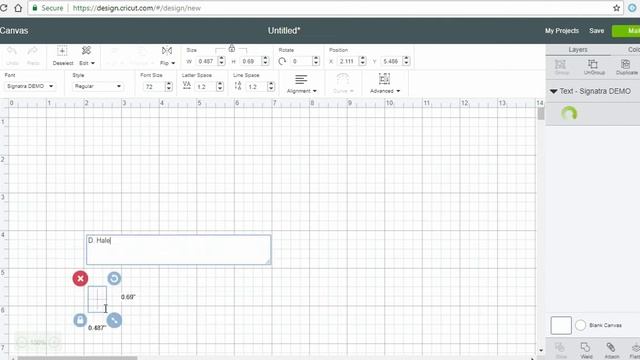Click the Blank Canvas white swatch
640x360 pixels.
tap(561, 325)
